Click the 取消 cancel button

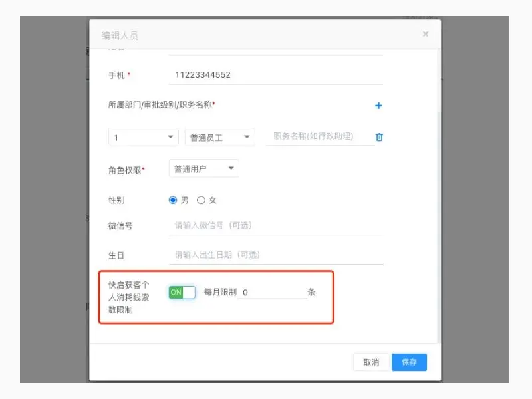[x=370, y=362]
